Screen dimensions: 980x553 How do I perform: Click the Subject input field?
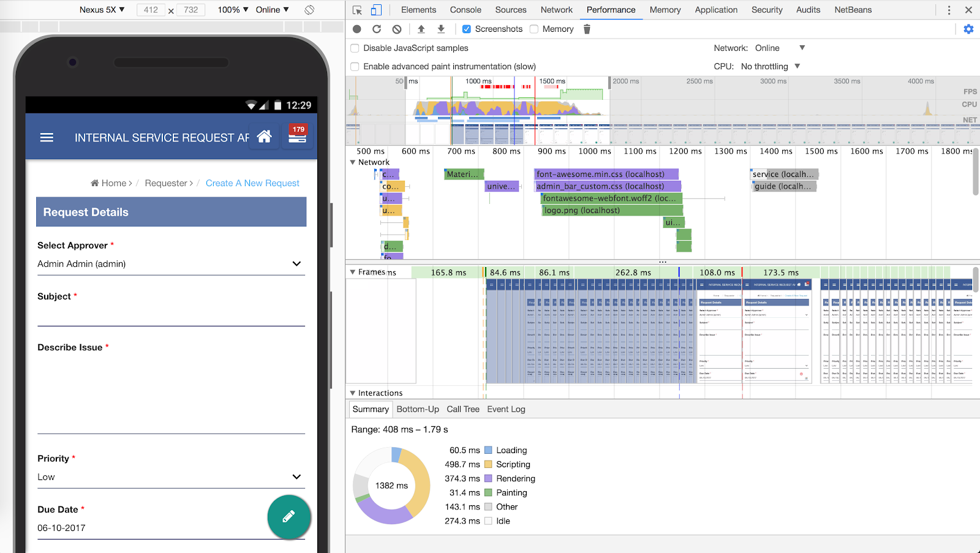pyautogui.click(x=171, y=316)
